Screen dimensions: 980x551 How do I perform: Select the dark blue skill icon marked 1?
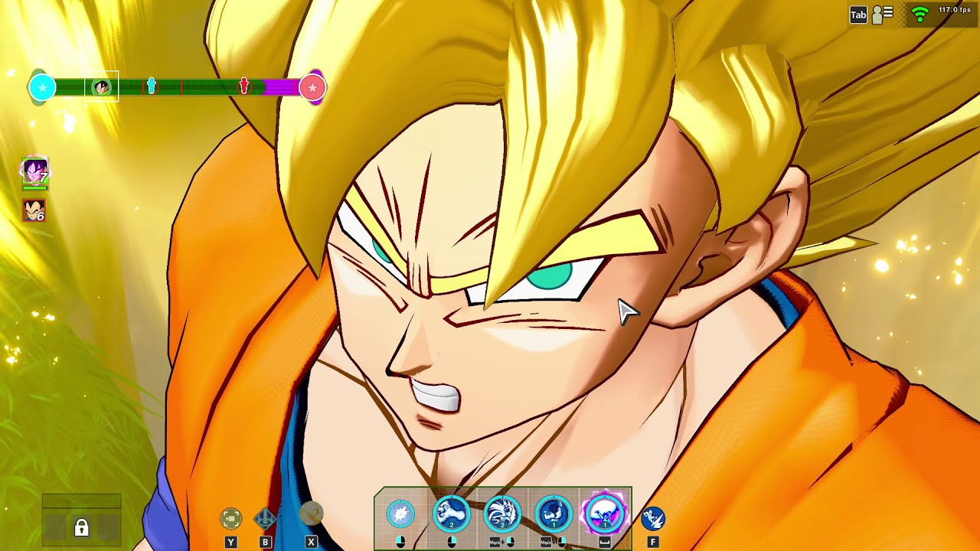[554, 514]
